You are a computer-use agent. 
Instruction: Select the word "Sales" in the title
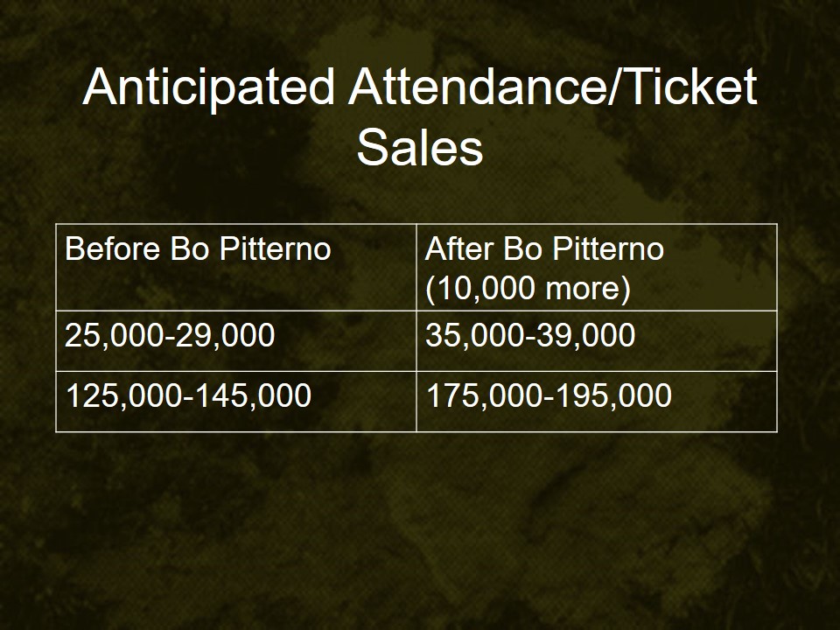click(420, 148)
